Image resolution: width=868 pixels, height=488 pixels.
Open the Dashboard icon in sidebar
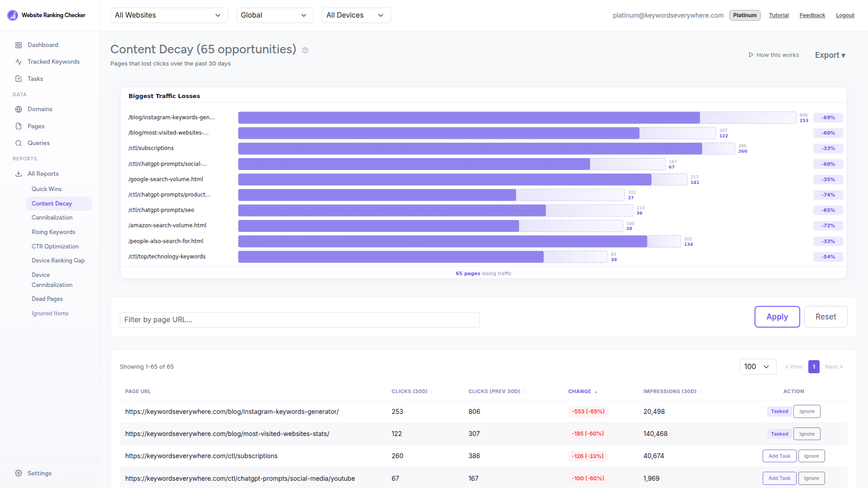point(19,45)
